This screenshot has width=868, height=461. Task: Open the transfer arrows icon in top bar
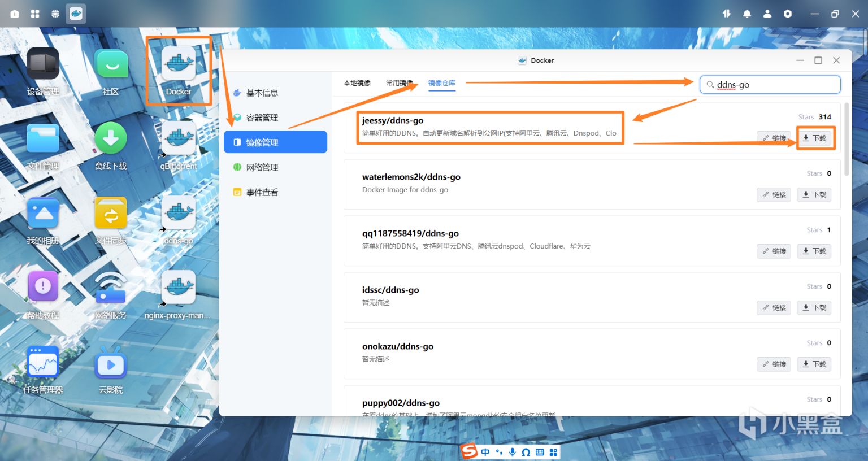727,14
